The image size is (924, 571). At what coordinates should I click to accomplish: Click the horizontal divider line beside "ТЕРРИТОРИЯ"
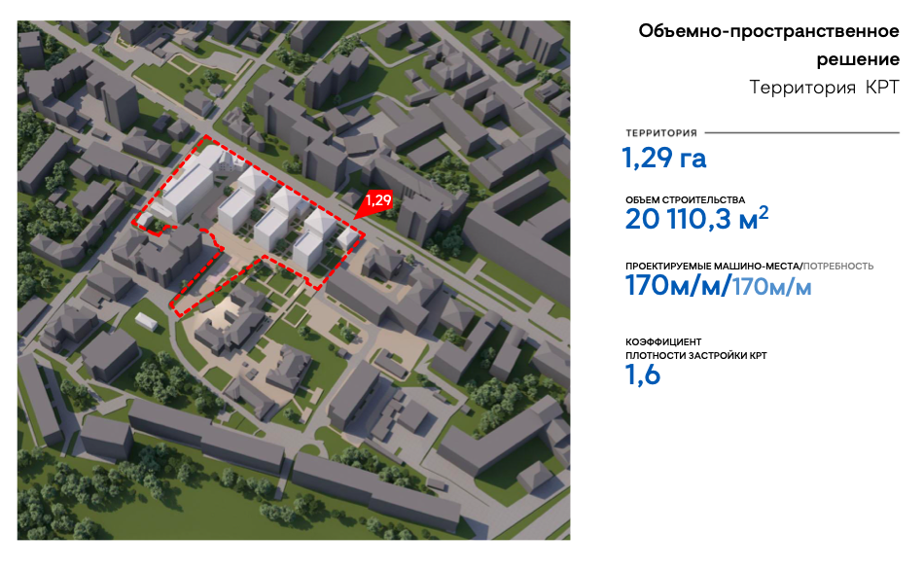pos(801,132)
